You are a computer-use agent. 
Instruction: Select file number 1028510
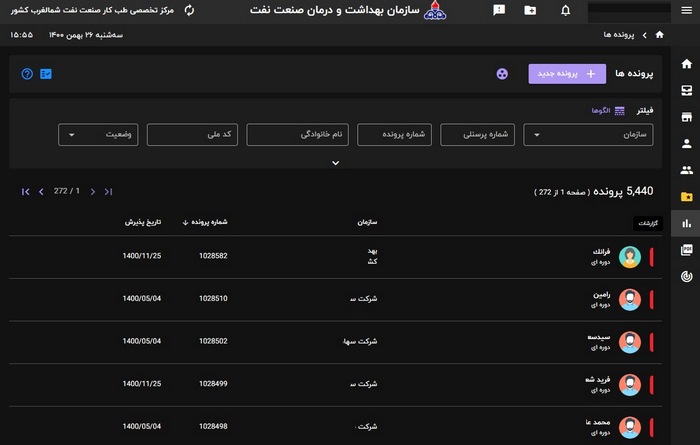[x=213, y=298]
